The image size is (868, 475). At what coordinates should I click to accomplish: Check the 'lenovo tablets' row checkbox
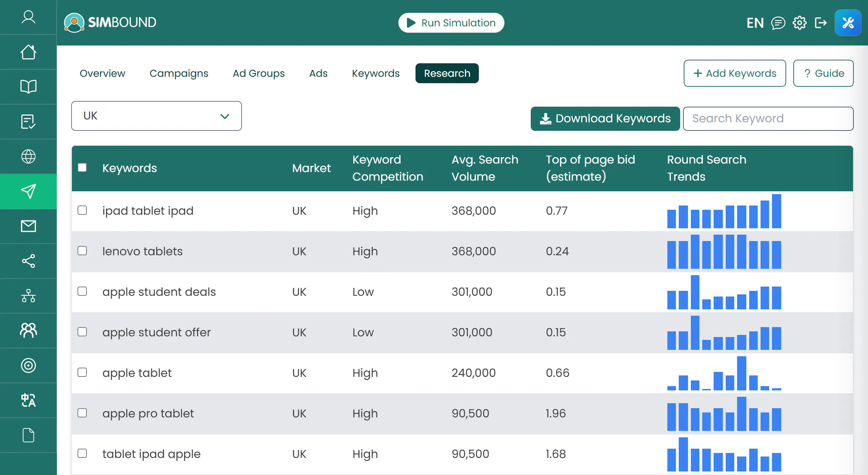coord(82,251)
